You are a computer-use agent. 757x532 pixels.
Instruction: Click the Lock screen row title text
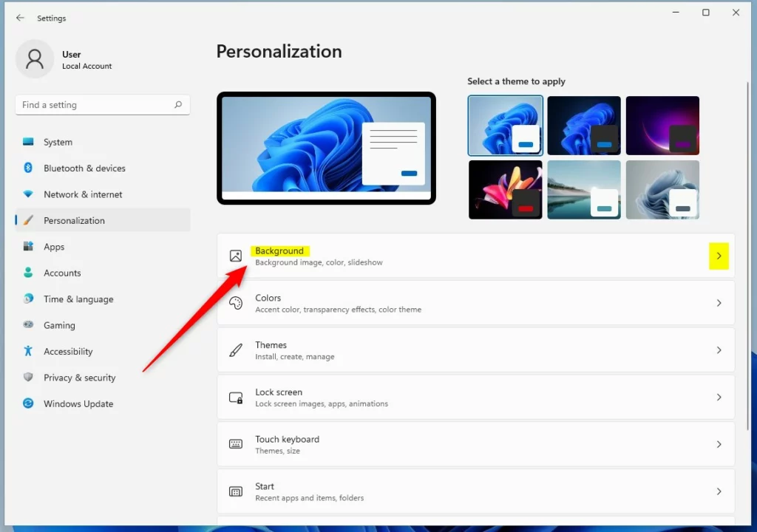279,392
